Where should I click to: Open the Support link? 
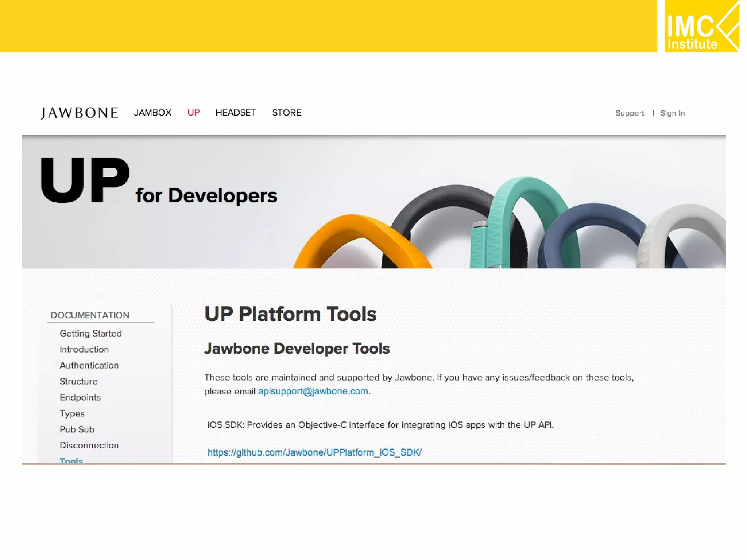tap(630, 113)
